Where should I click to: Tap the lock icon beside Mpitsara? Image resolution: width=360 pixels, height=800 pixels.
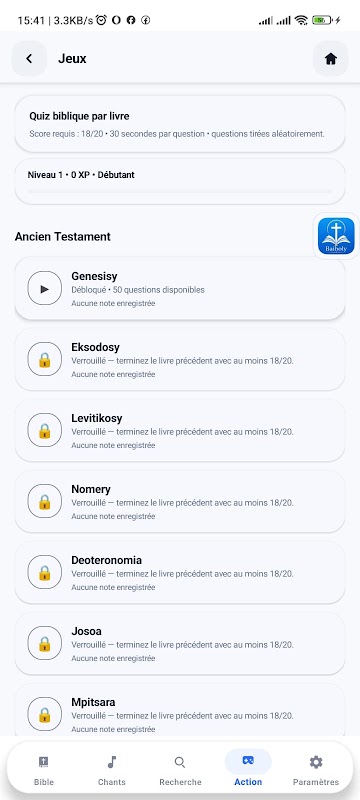44,714
